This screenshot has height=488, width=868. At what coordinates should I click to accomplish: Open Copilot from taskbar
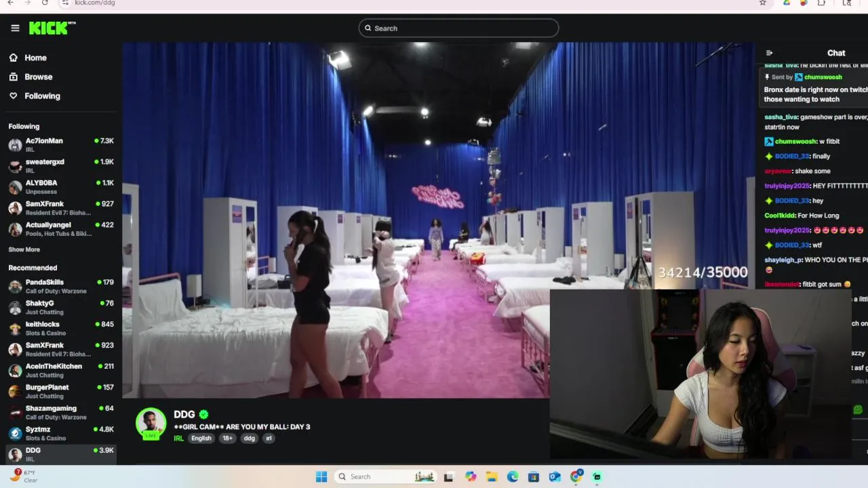point(471,476)
